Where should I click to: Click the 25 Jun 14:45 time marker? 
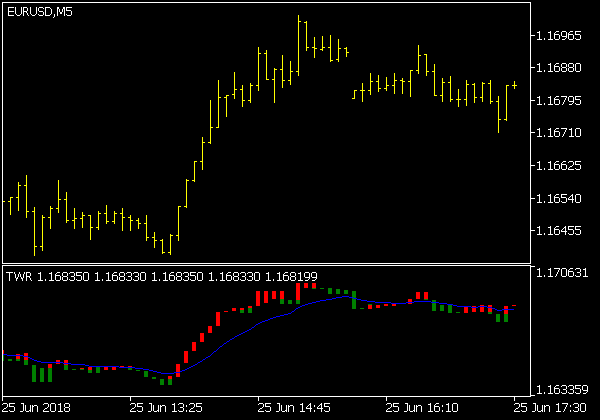click(x=295, y=408)
